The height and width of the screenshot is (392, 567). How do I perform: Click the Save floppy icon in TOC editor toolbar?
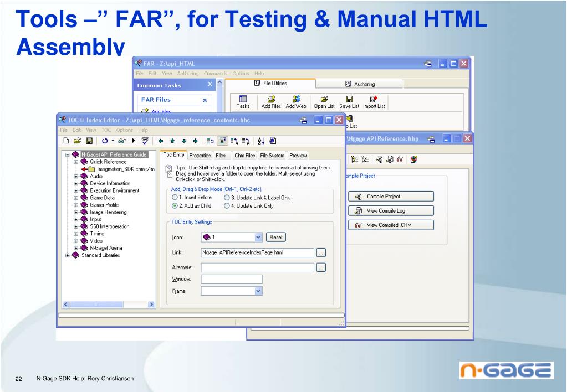pyautogui.click(x=89, y=141)
